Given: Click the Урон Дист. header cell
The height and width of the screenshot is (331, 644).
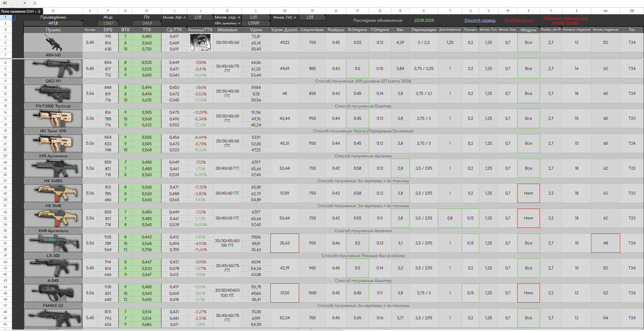Looking at the screenshot, I should tap(285, 30).
